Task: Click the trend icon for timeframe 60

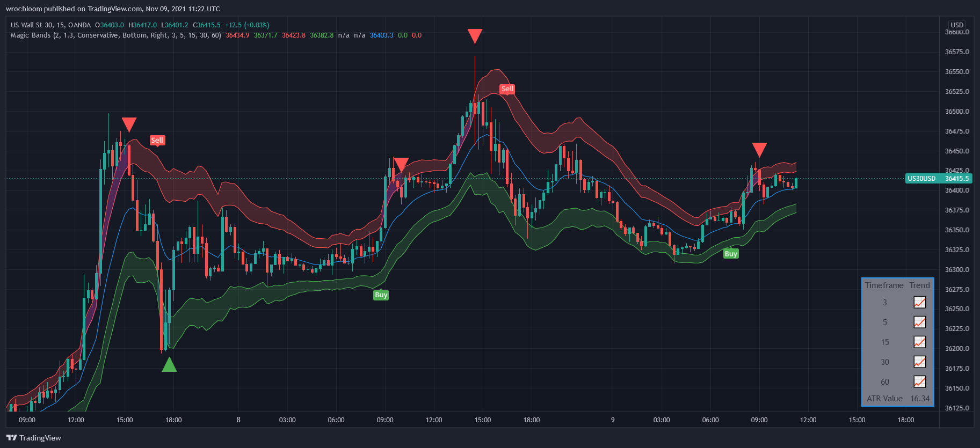Action: (919, 382)
